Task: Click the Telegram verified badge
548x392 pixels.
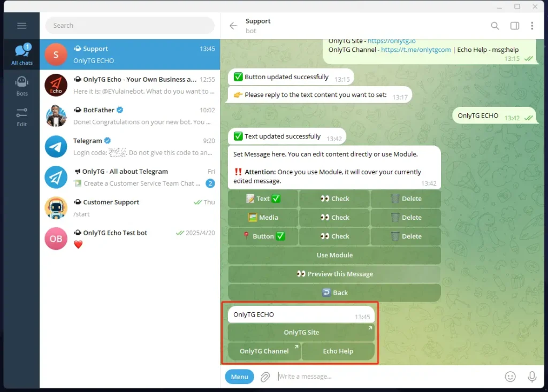Action: (x=108, y=141)
